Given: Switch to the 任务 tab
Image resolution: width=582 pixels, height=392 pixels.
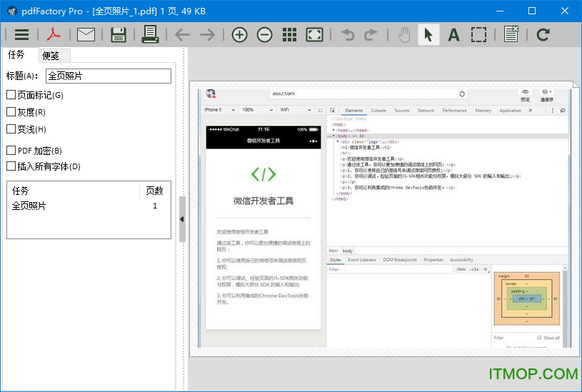Looking at the screenshot, I should (x=16, y=55).
